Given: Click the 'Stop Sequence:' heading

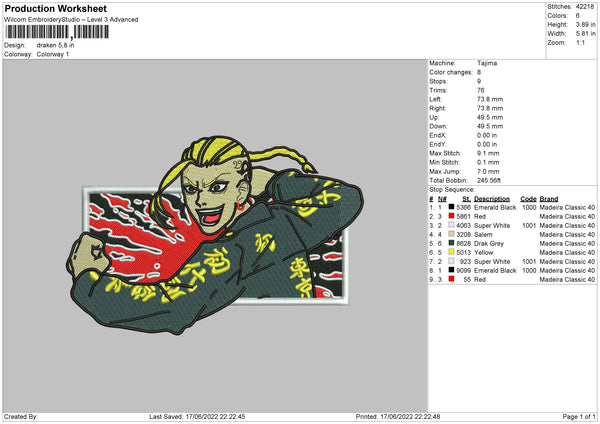Looking at the screenshot, I should (x=452, y=190).
